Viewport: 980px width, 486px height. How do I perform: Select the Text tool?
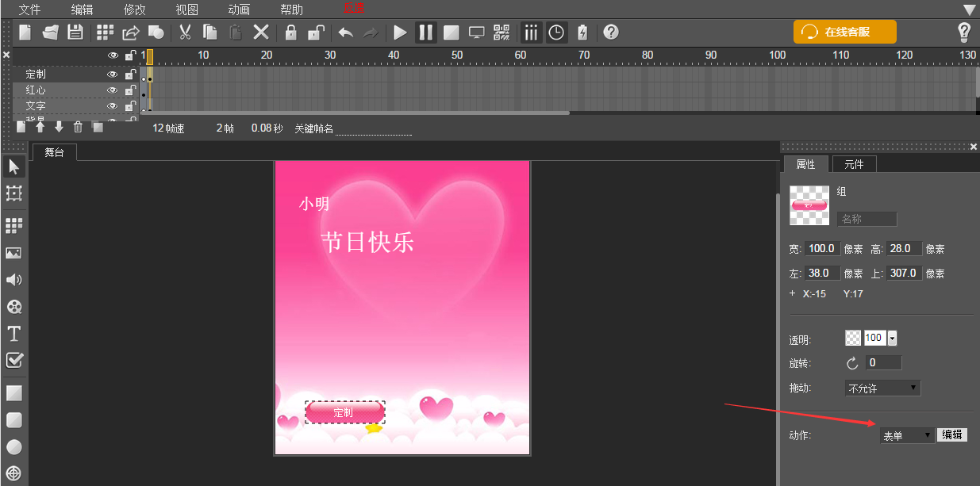(13, 334)
